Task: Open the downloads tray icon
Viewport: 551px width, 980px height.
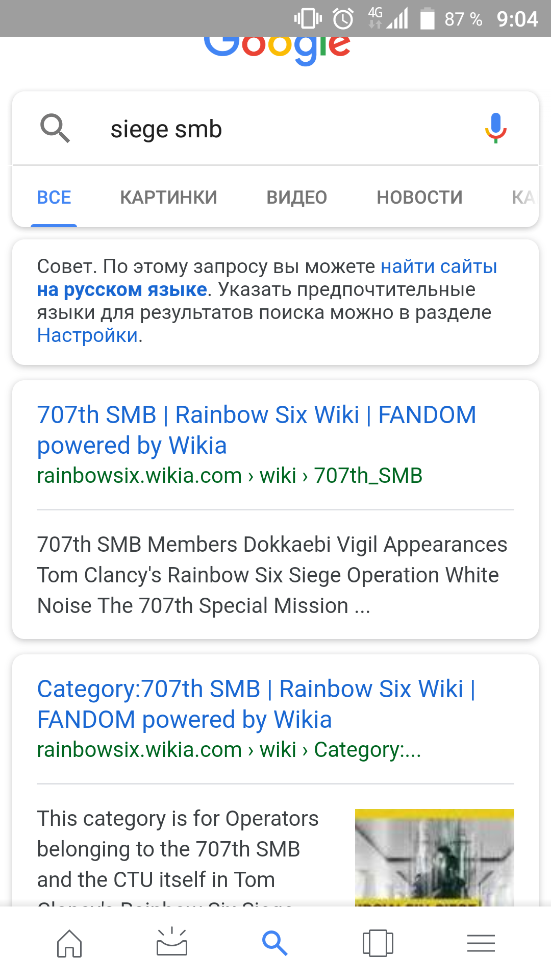Action: click(172, 942)
